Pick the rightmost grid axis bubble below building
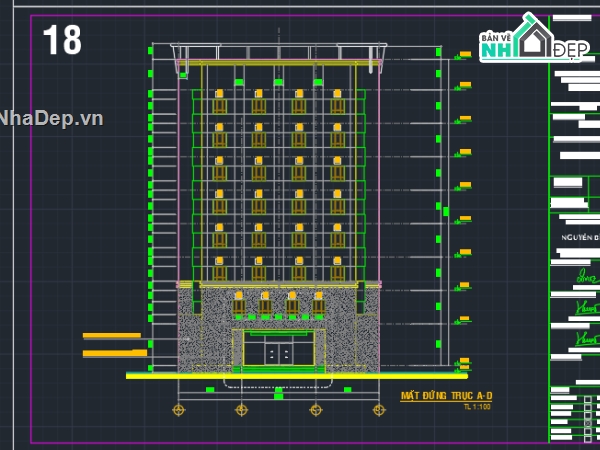The image size is (600, 450). click(379, 410)
